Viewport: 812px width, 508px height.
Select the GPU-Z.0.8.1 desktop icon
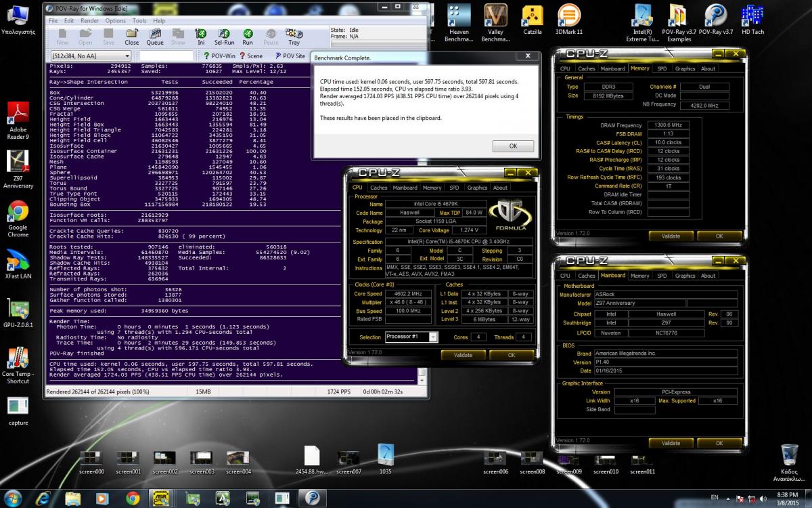pos(18,313)
